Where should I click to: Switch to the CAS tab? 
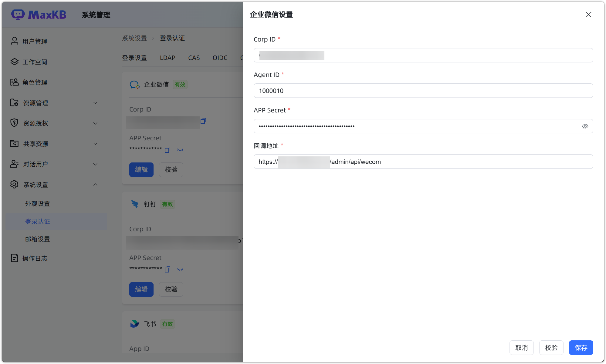(194, 58)
